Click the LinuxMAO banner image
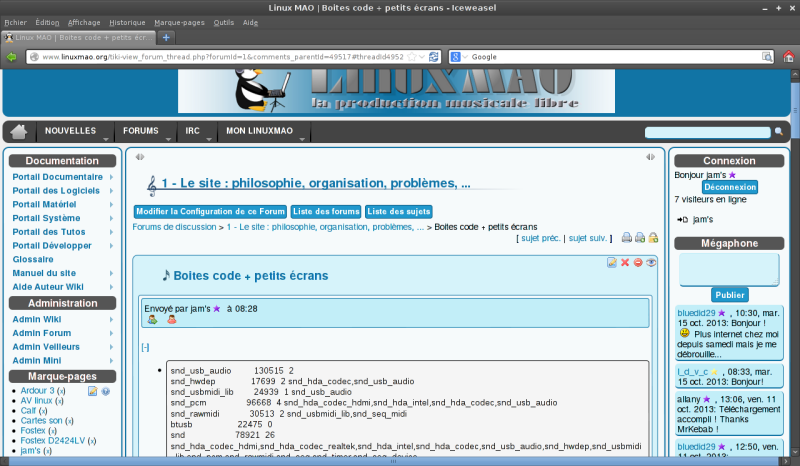The image size is (800, 466). (x=396, y=91)
